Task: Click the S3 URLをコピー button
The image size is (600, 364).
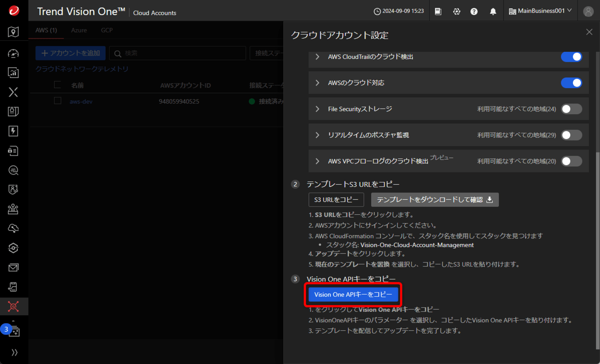Action: pos(336,200)
